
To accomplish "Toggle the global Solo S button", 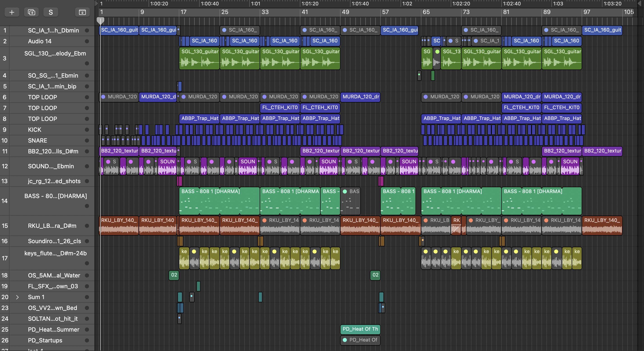I will (x=51, y=12).
